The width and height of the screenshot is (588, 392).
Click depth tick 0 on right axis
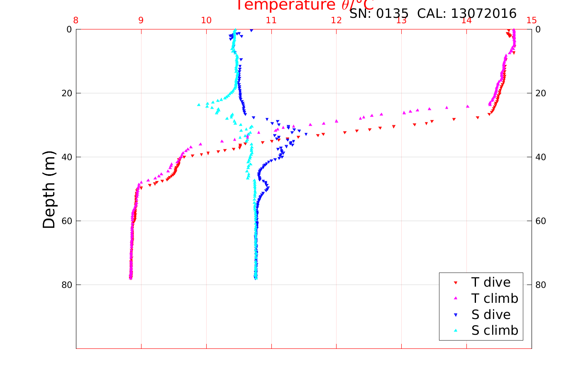(538, 29)
